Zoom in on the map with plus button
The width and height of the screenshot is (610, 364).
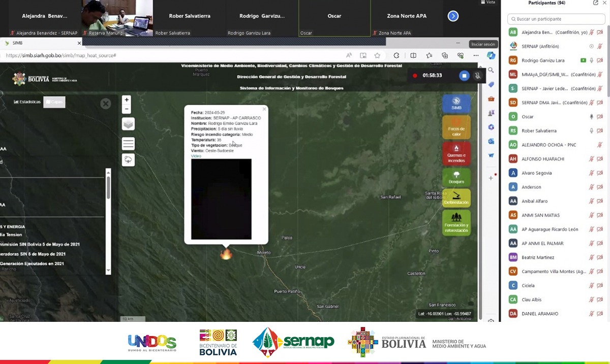127,100
